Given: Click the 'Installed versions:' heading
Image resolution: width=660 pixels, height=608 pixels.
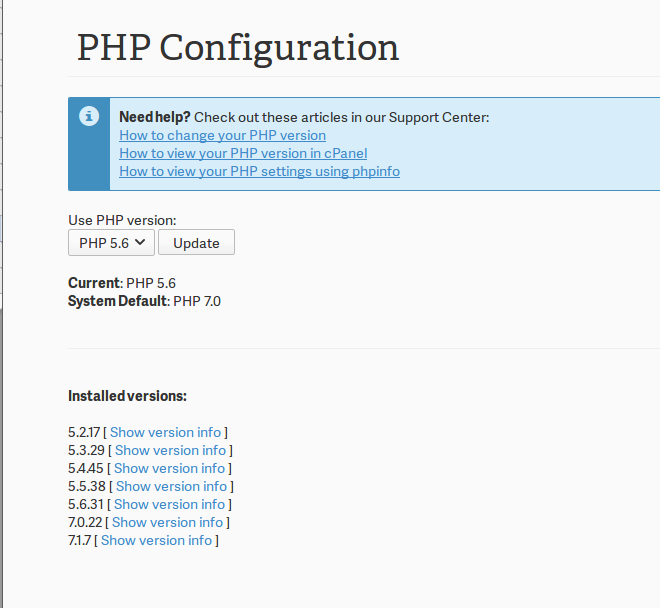Looking at the screenshot, I should [127, 396].
